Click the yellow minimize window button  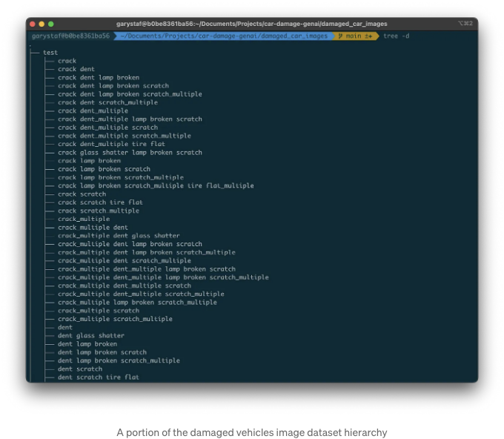[42, 24]
